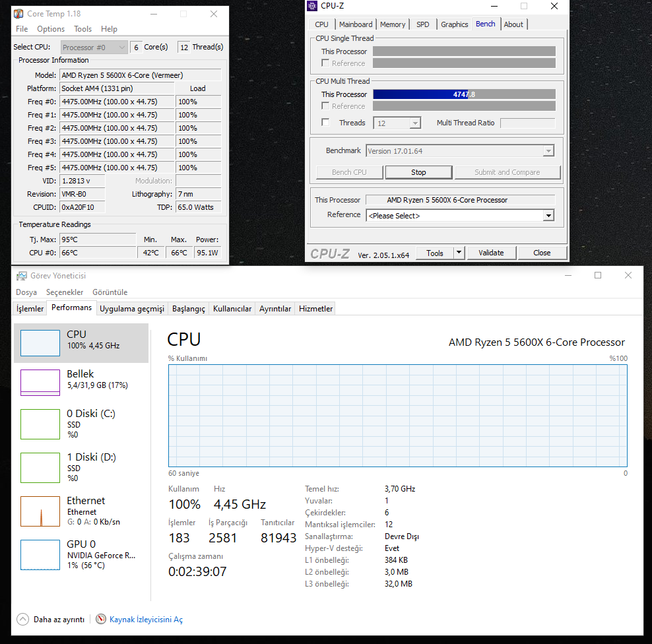652x644 pixels.
Task: Click the Tj. Max value 95°C
Action: [98, 240]
